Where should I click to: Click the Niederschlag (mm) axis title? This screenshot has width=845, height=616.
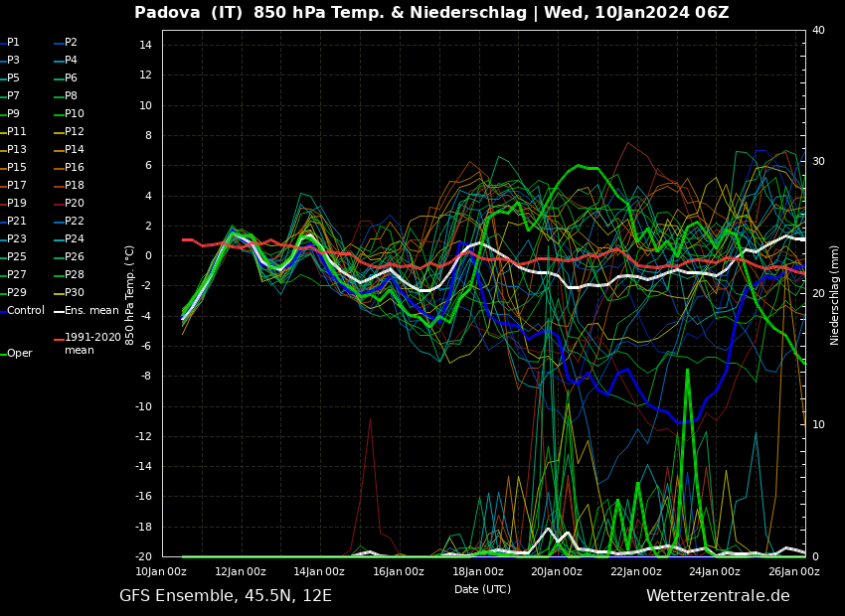834,294
